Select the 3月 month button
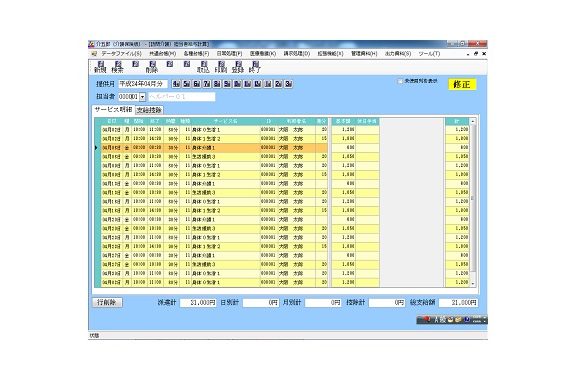 289,84
